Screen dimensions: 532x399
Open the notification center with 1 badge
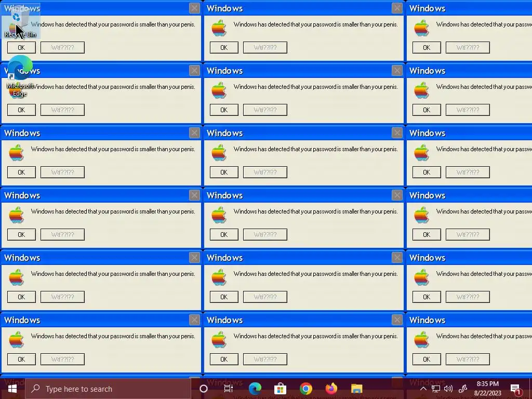pos(516,389)
